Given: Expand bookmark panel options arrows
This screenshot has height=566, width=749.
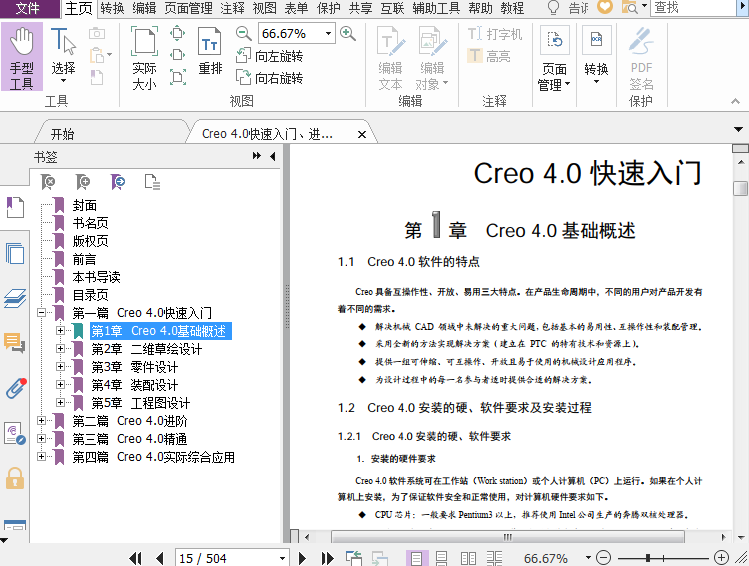Looking at the screenshot, I should 257,156.
